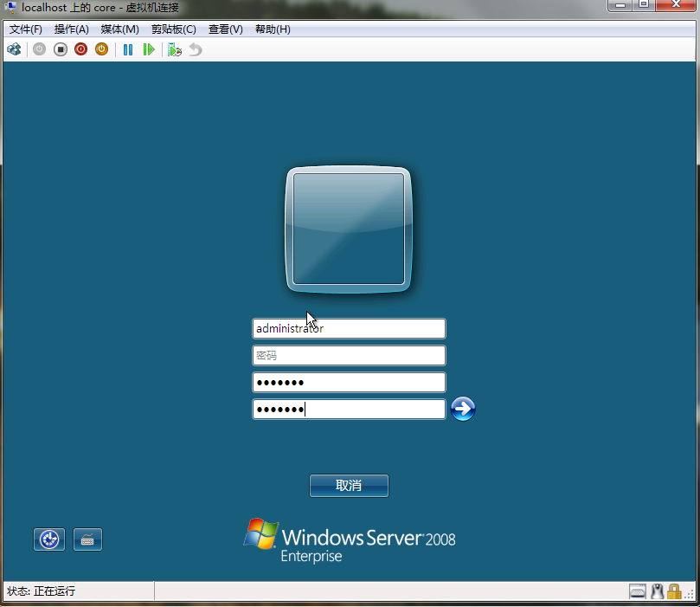Click the window title bar system icon
Screen dimensions: 700x607
click(x=10, y=8)
